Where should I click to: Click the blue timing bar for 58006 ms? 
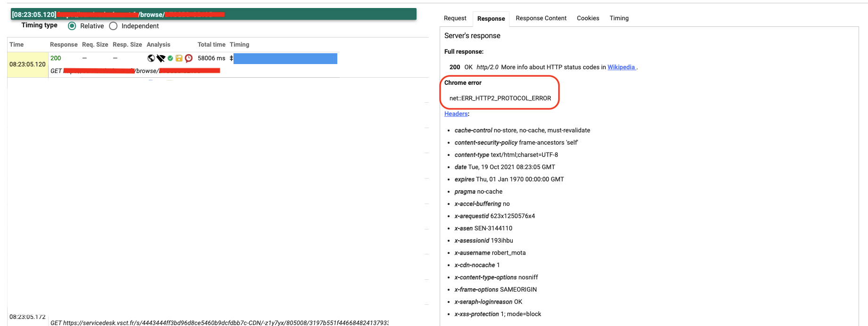coord(285,58)
